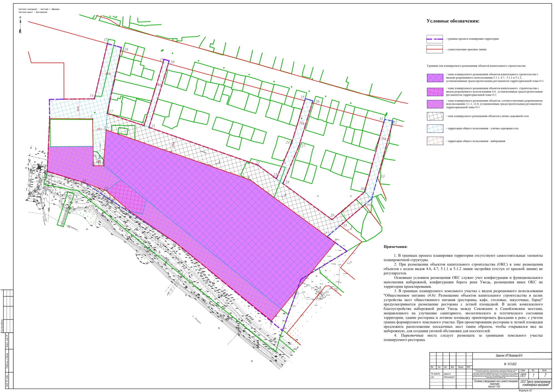Viewport: 555px width, 392px height.
Task: Click boundary point number 20 on the map
Action: 172,62
